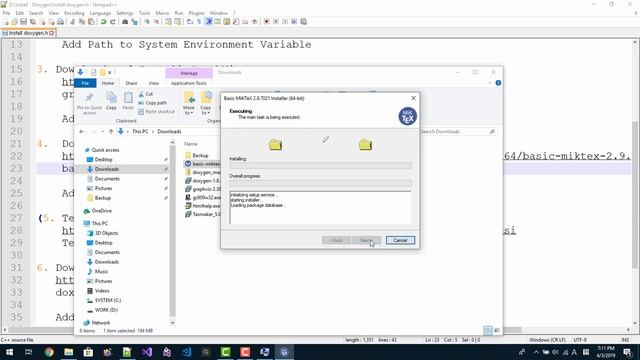
Task: Open Explorer View ribbon tab
Action: pyautogui.click(x=153, y=83)
